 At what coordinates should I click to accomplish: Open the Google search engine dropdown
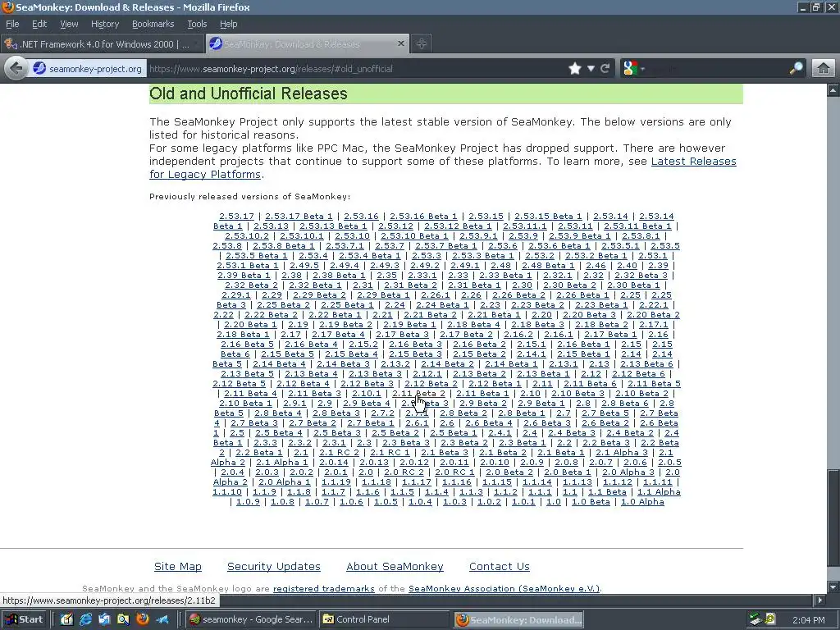pos(634,69)
